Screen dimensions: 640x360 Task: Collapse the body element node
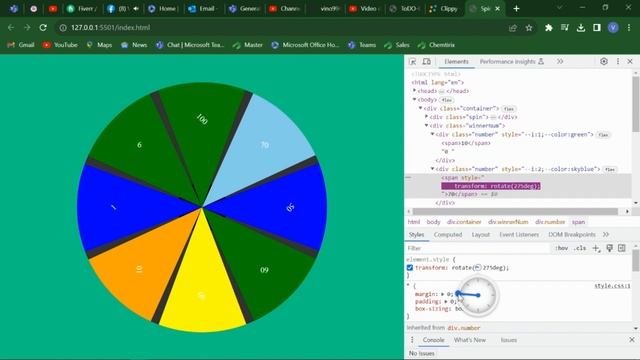pyautogui.click(x=414, y=99)
